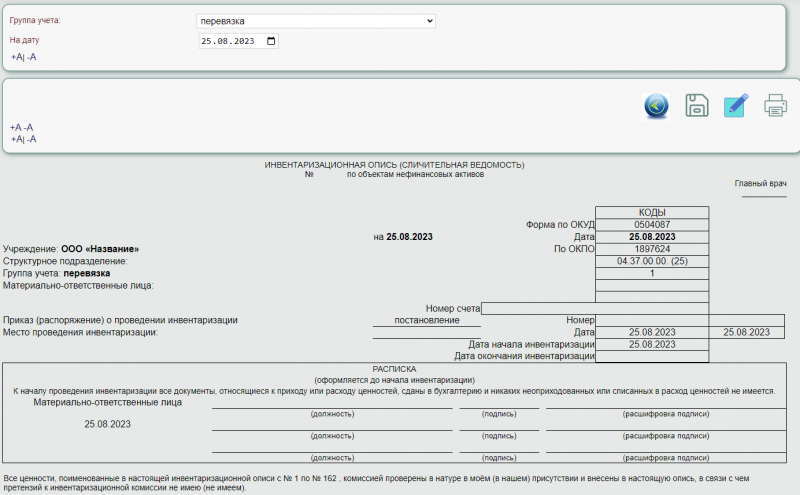Click "-A" in the top filter panel
The image size is (800, 495).
tap(32, 58)
